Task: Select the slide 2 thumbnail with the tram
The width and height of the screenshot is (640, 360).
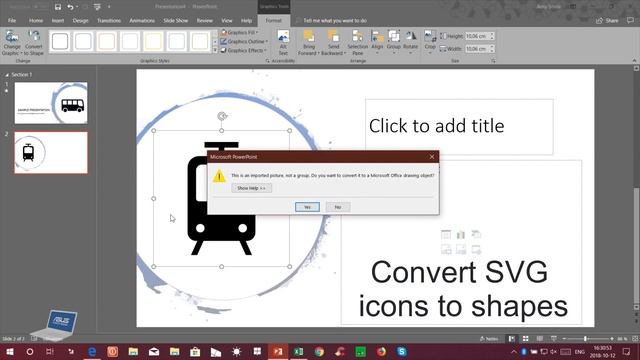Action: pyautogui.click(x=51, y=153)
